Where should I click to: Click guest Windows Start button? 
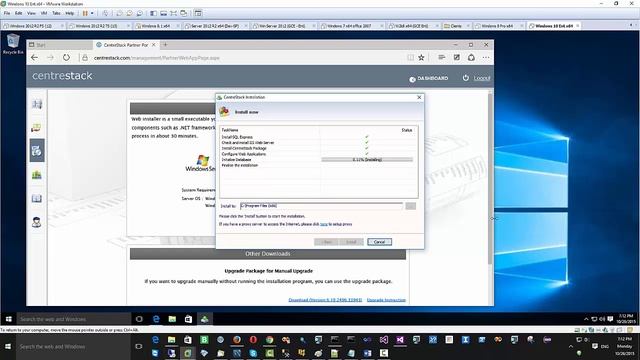point(9,319)
